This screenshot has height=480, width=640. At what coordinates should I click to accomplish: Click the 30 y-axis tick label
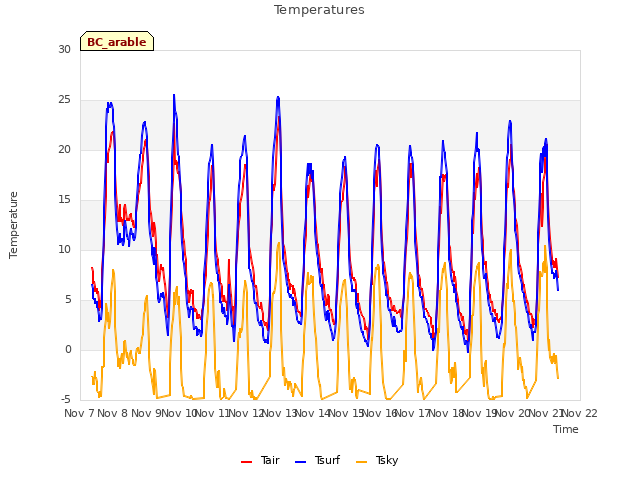pos(64,49)
